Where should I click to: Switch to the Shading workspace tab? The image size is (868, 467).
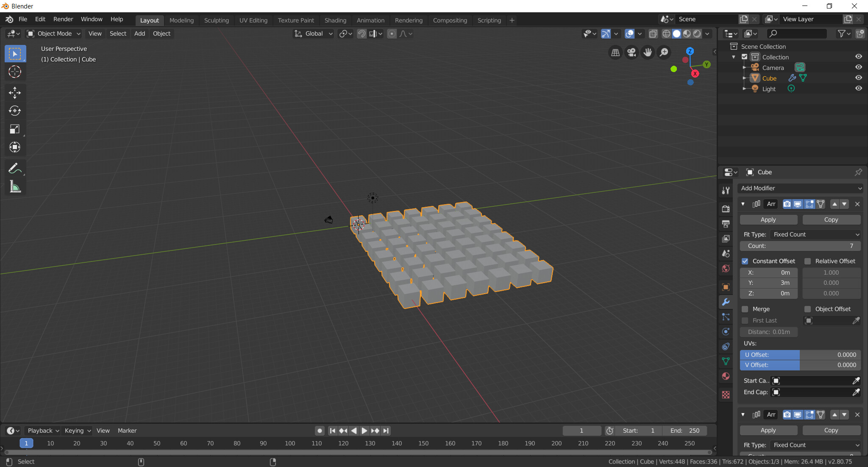pyautogui.click(x=335, y=20)
